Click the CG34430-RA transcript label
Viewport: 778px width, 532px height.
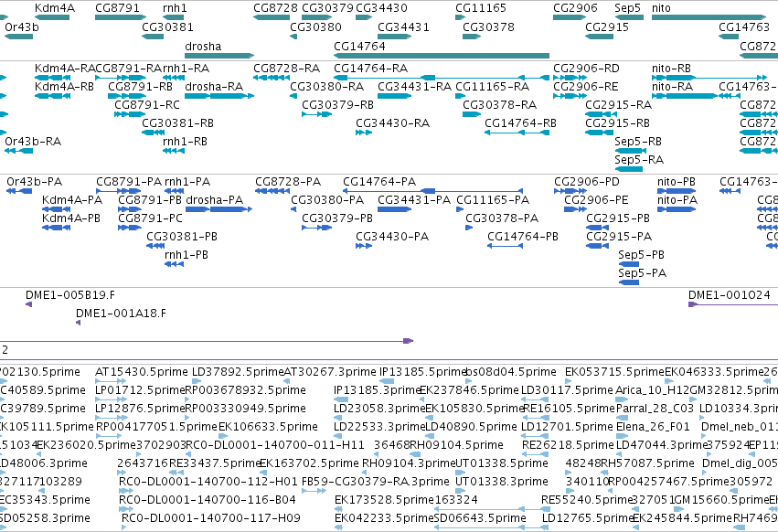pyautogui.click(x=393, y=123)
